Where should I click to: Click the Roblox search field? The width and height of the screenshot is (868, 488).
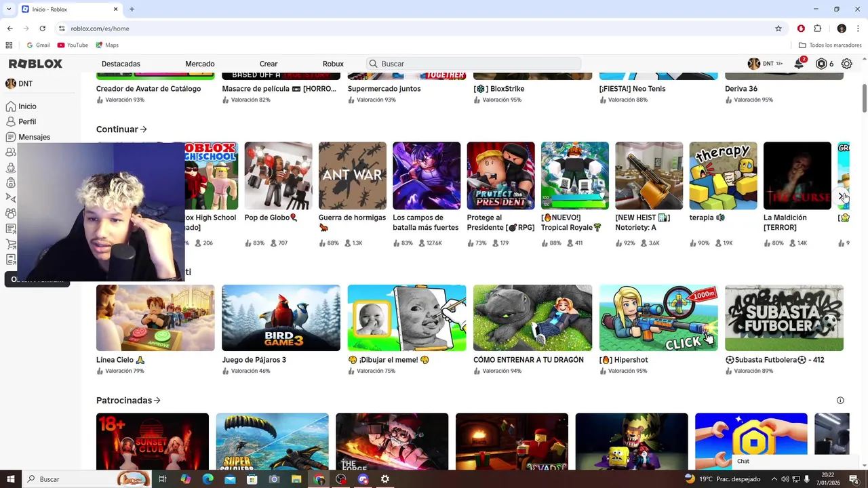tap(473, 64)
